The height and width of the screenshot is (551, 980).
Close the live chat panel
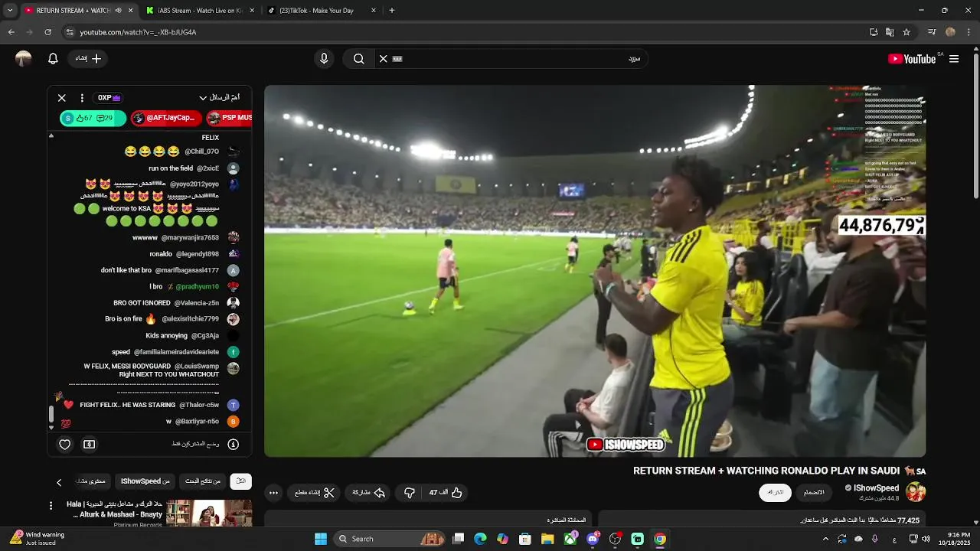[x=62, y=98]
